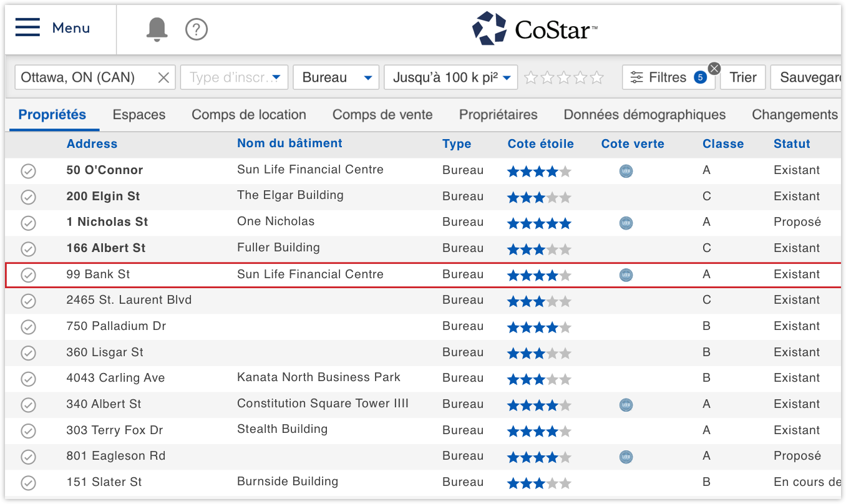This screenshot has width=846, height=504.
Task: Click star rating of 151 Slater St
Action: click(539, 483)
